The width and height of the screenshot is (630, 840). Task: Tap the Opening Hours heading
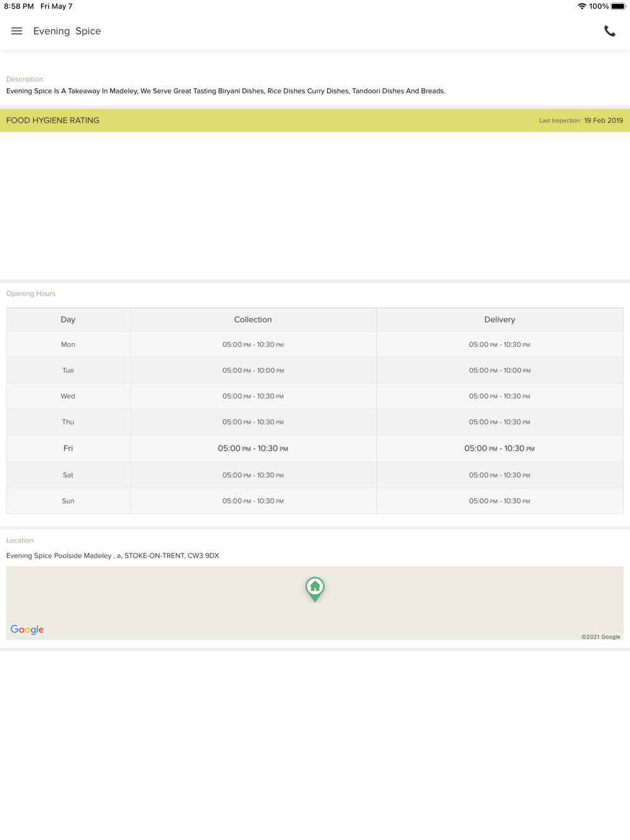(x=31, y=293)
